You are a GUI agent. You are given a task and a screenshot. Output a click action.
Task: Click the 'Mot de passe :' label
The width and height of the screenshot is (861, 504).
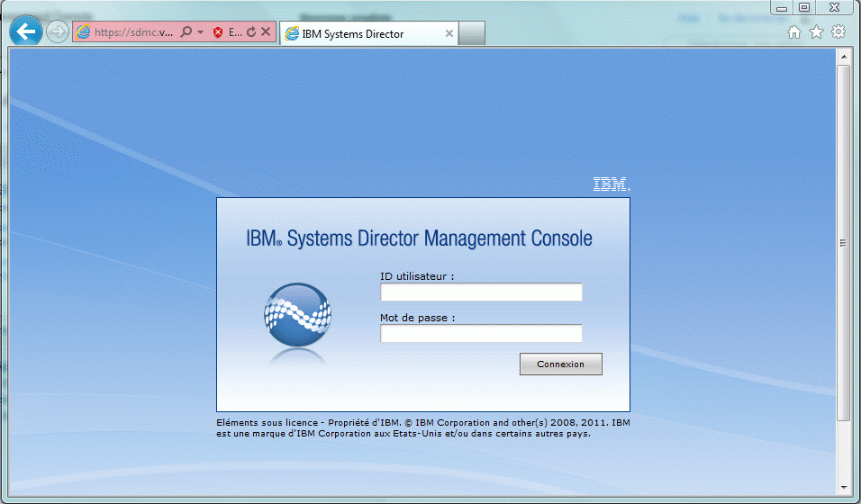coord(417,318)
